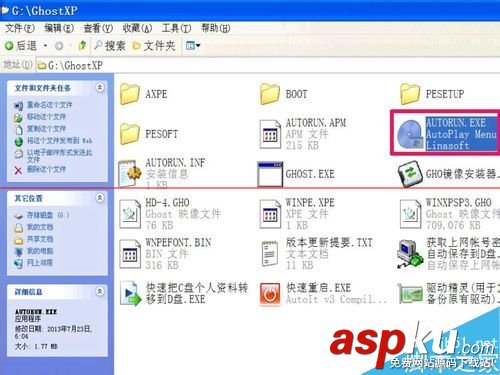Open the 收藏(A) menu

tap(137, 28)
